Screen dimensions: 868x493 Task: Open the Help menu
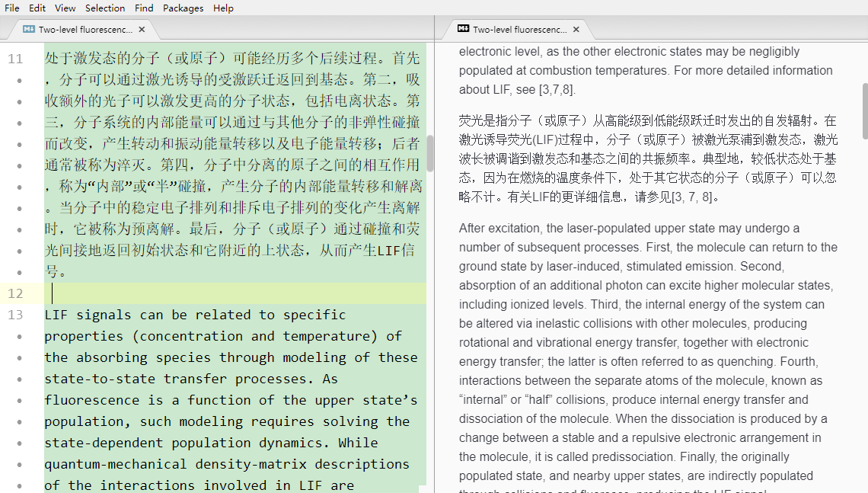tap(223, 8)
